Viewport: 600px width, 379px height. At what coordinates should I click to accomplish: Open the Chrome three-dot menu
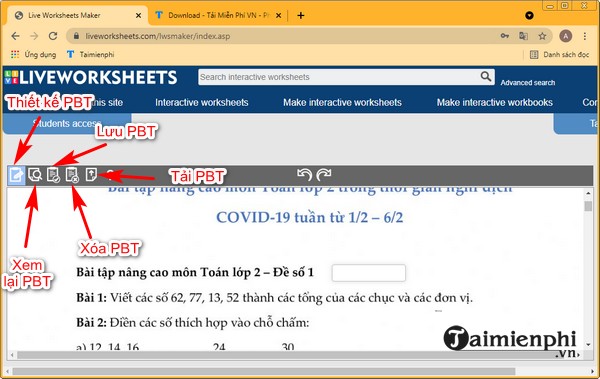click(x=585, y=36)
